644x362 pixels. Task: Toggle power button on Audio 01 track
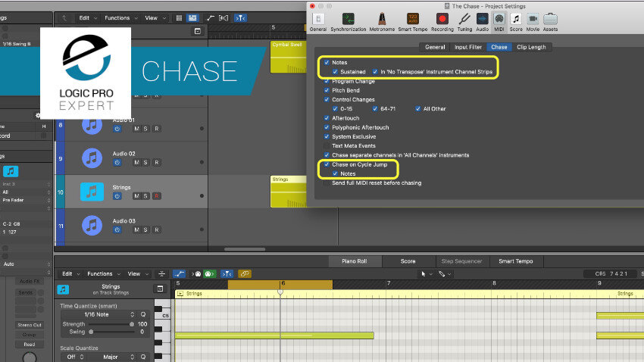pyautogui.click(x=117, y=129)
